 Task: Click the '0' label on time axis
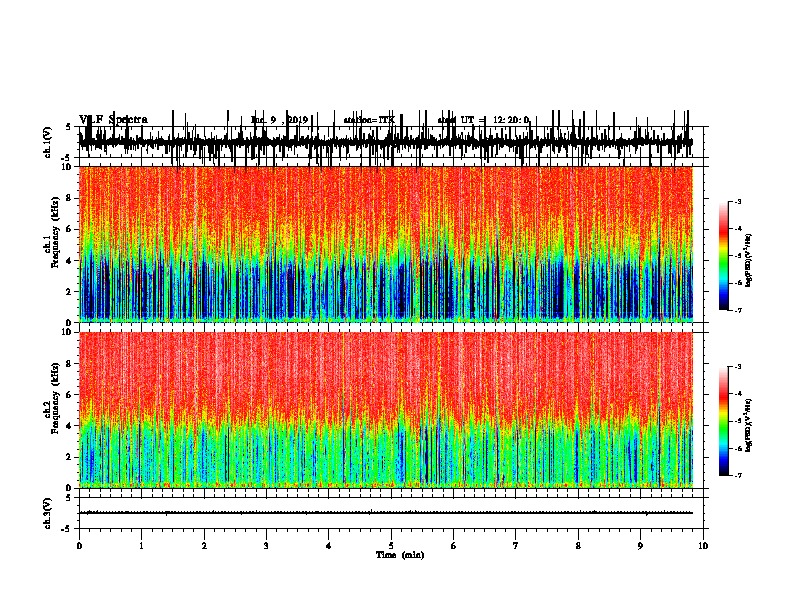79,545
